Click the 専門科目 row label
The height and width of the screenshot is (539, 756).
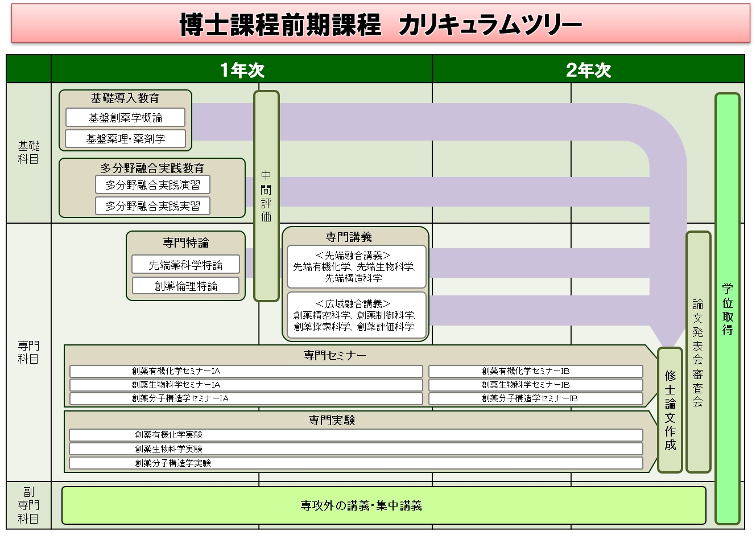click(x=28, y=352)
